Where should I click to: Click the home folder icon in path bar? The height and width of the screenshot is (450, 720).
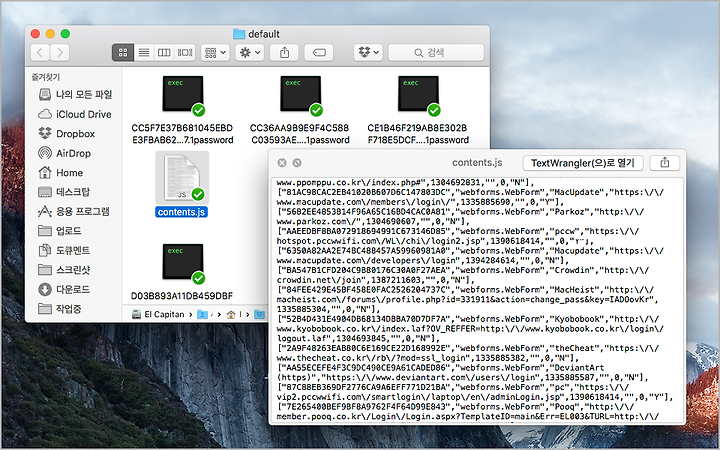pos(231,315)
